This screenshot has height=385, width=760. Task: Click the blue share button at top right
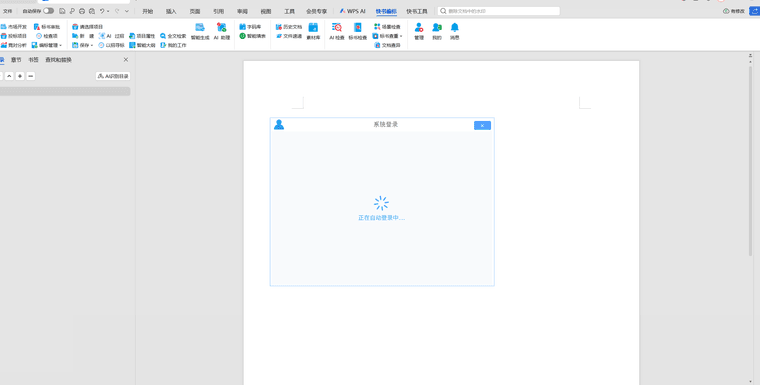click(x=754, y=11)
